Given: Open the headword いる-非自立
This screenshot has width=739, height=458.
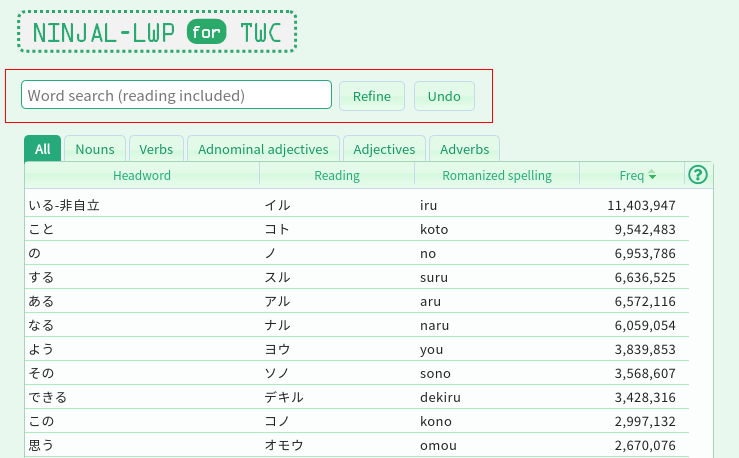Looking at the screenshot, I should click(x=65, y=205).
